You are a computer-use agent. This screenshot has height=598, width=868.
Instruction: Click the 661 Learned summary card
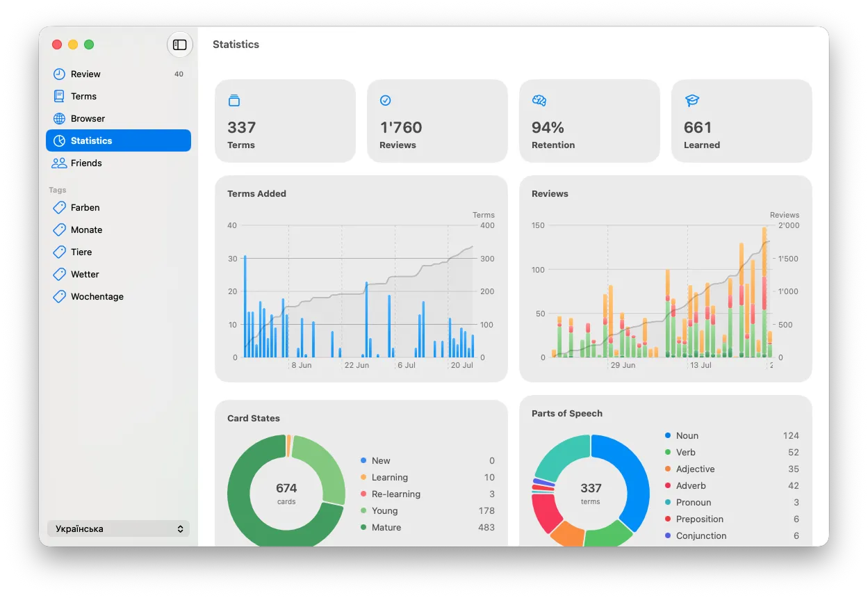[x=742, y=121]
